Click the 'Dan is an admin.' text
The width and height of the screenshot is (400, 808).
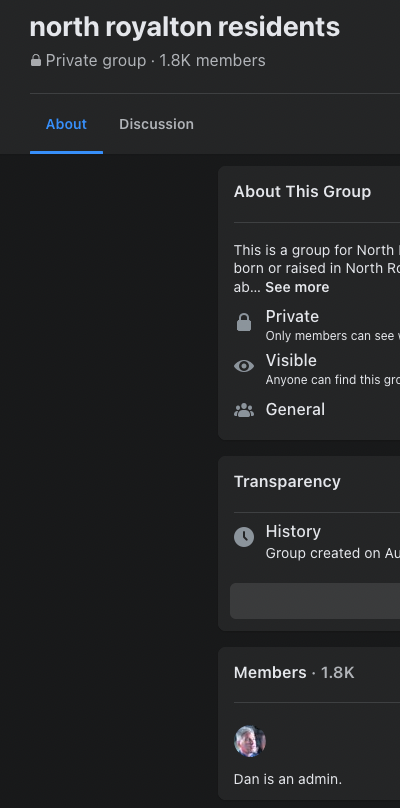click(288, 779)
